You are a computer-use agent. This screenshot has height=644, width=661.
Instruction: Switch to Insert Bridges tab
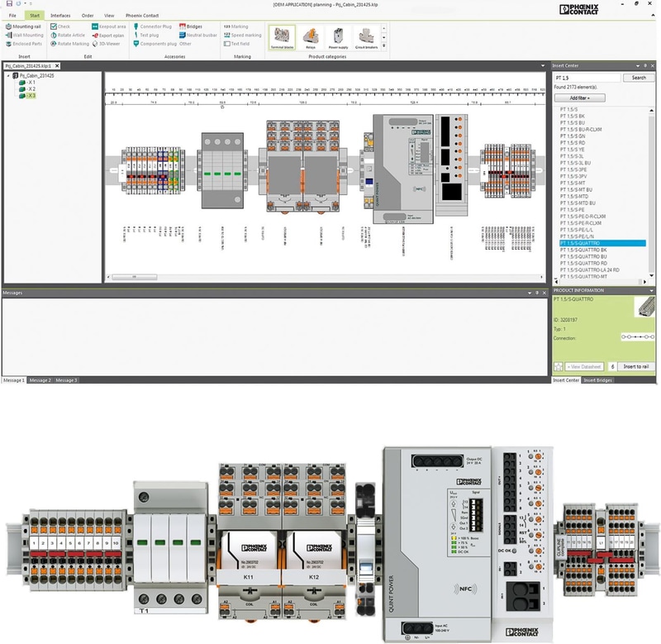pos(597,380)
